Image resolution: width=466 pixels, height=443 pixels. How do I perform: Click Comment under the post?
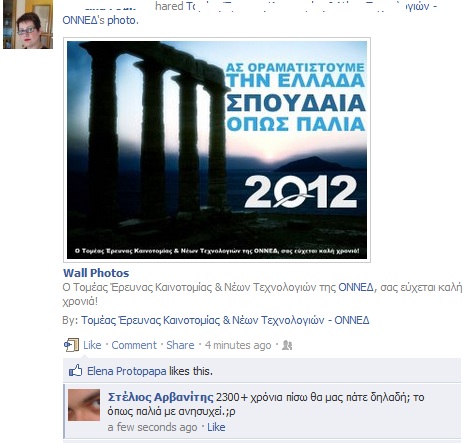(x=134, y=345)
